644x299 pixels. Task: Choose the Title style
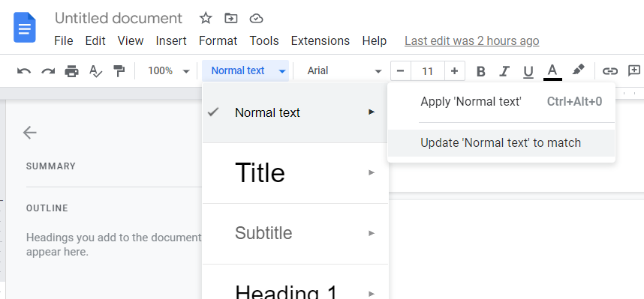(295, 172)
